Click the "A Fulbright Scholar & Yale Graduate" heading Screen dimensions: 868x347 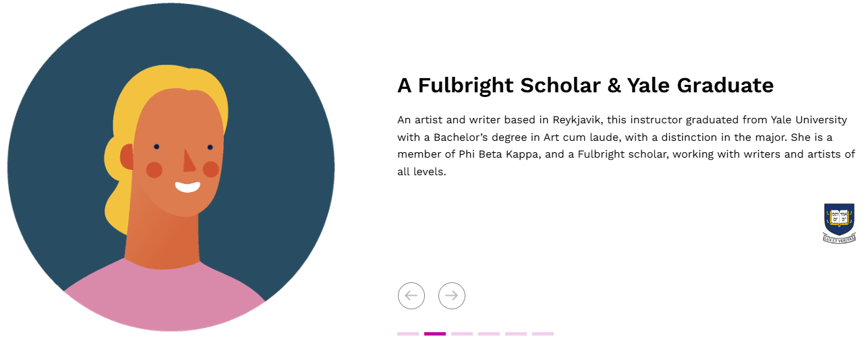pyautogui.click(x=585, y=86)
